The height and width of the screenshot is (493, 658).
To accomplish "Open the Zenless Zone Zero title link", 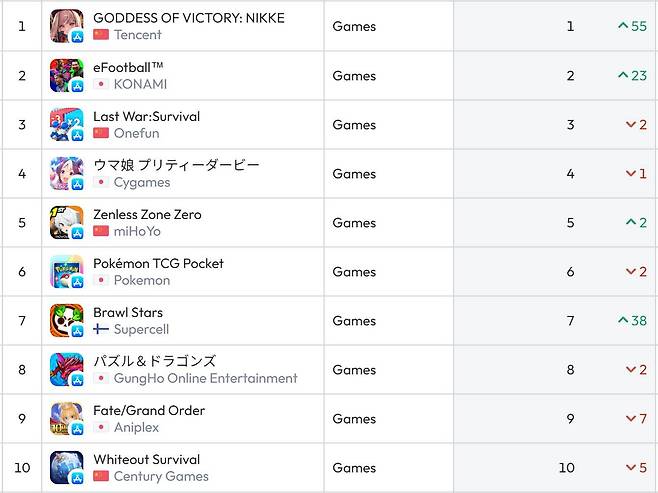I will click(x=147, y=214).
